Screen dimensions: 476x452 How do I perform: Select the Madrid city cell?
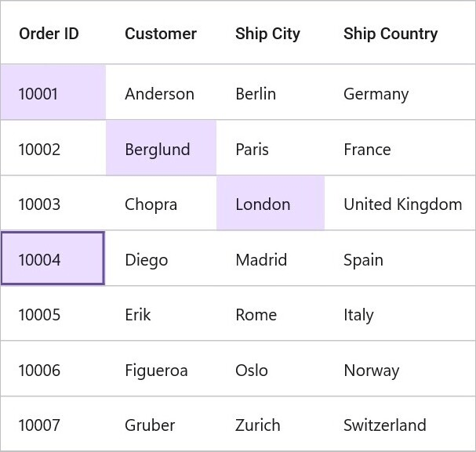coord(271,259)
